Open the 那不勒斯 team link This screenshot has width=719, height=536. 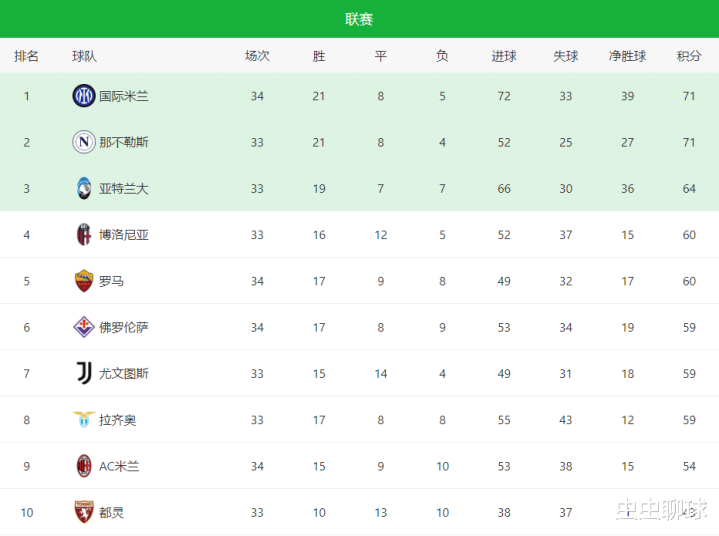[124, 142]
